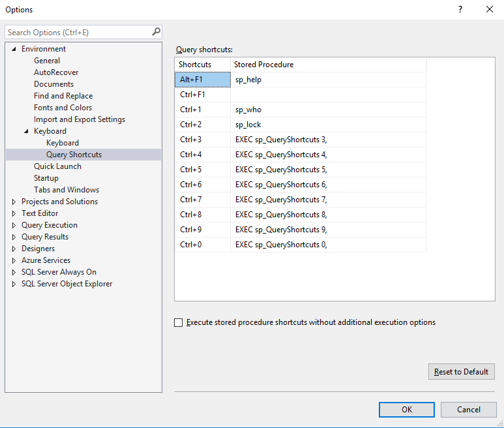Click the Reset to Default button
Viewport: 504px width, 428px height.
[461, 372]
